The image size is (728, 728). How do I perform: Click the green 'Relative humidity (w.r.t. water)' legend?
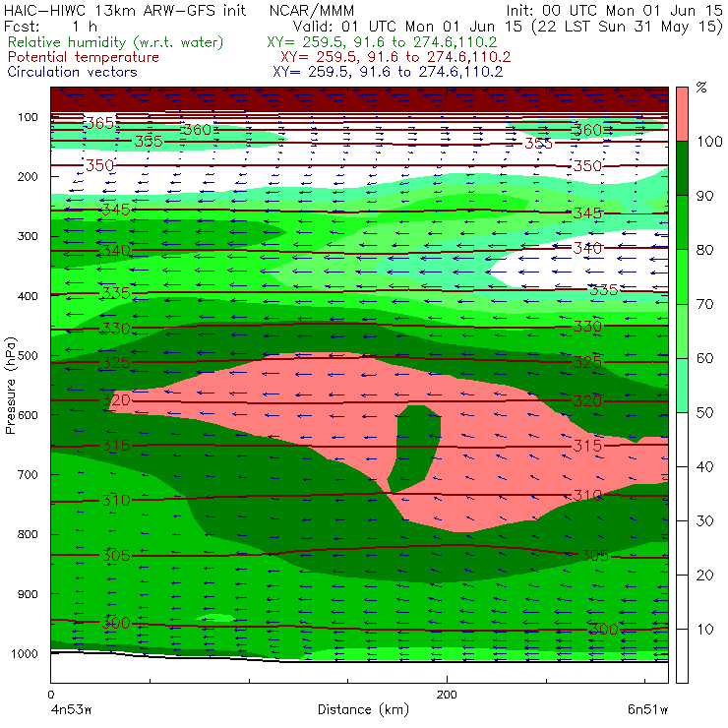[116, 42]
